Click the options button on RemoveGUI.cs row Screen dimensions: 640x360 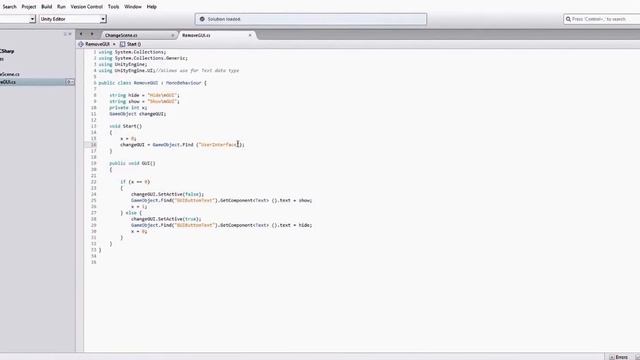point(70,82)
